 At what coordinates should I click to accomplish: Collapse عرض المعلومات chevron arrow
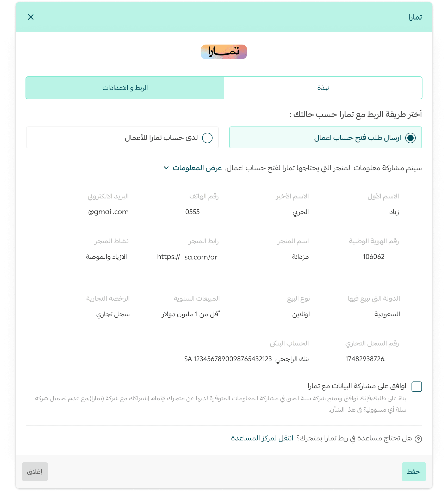click(166, 168)
